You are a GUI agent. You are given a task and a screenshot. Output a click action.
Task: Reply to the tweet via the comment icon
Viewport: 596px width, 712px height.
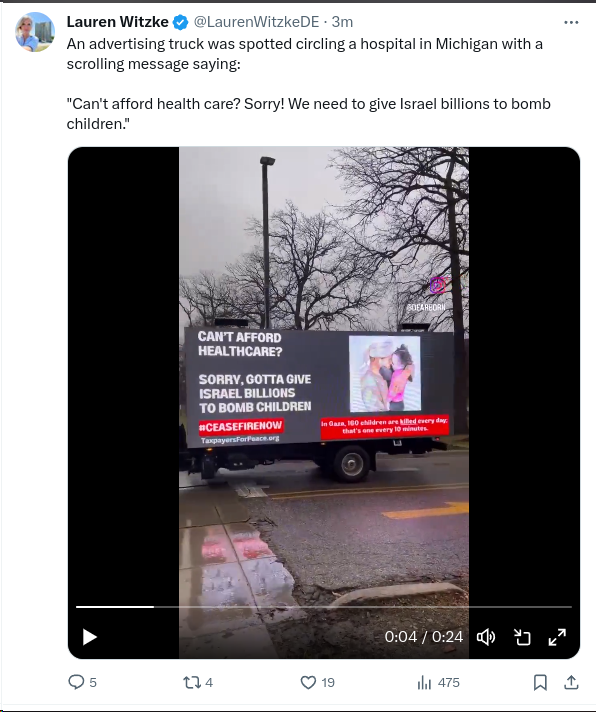coord(76,682)
